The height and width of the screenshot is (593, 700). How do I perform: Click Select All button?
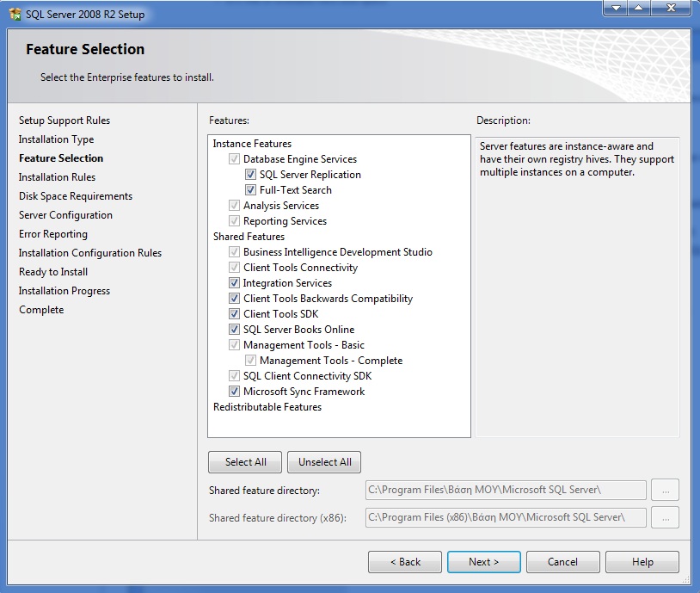pyautogui.click(x=245, y=462)
